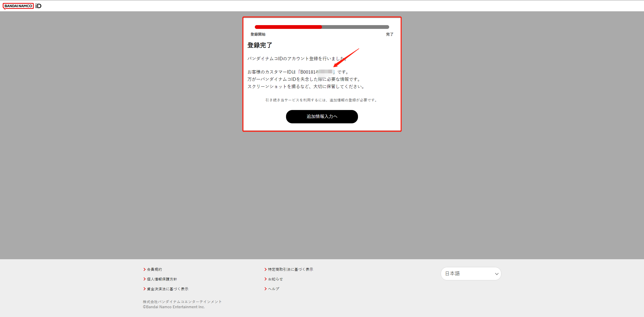Viewport: 644px width, 317px height.
Task: Click the customer ID text B001814
Action: 309,72
